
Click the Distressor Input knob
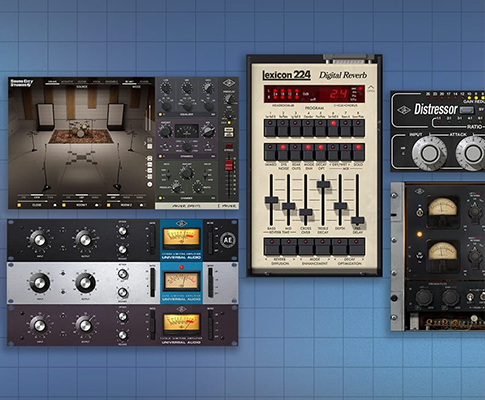pyautogui.click(x=429, y=153)
